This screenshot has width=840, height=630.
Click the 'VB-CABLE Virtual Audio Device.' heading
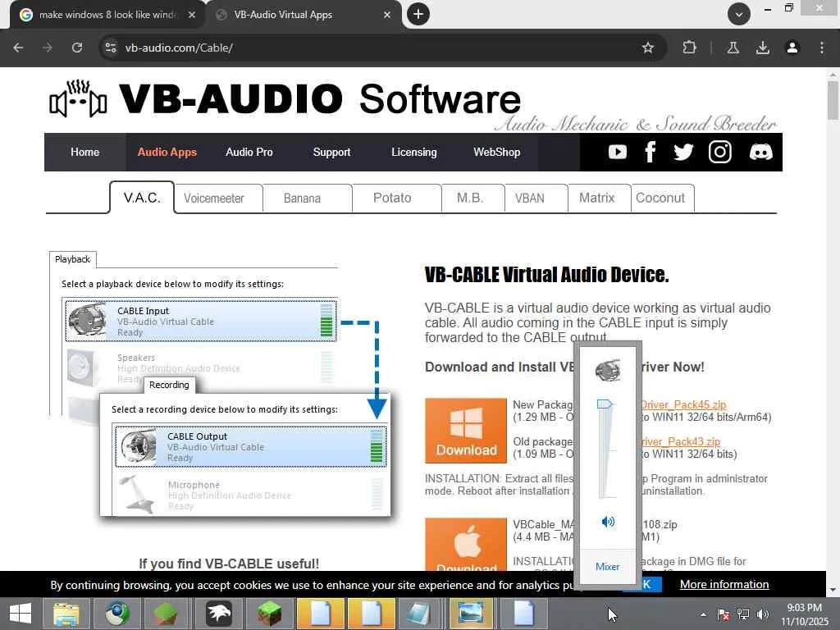pos(546,274)
